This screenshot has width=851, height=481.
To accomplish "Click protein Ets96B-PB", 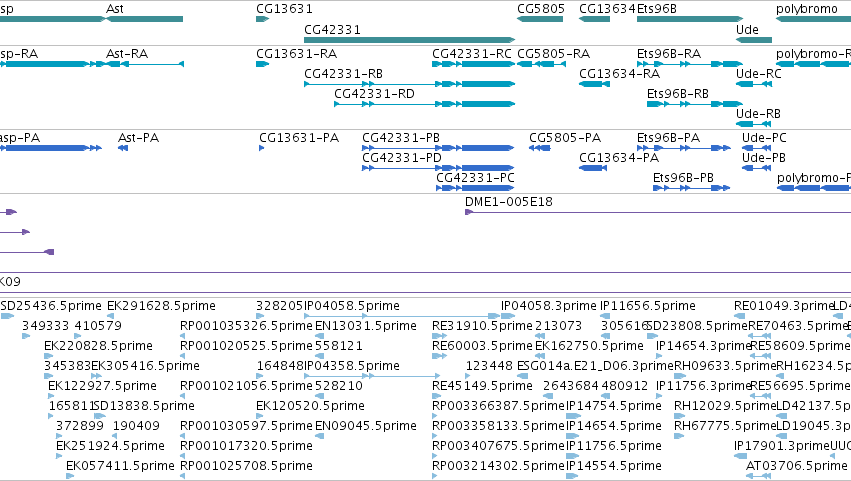I will point(683,178).
